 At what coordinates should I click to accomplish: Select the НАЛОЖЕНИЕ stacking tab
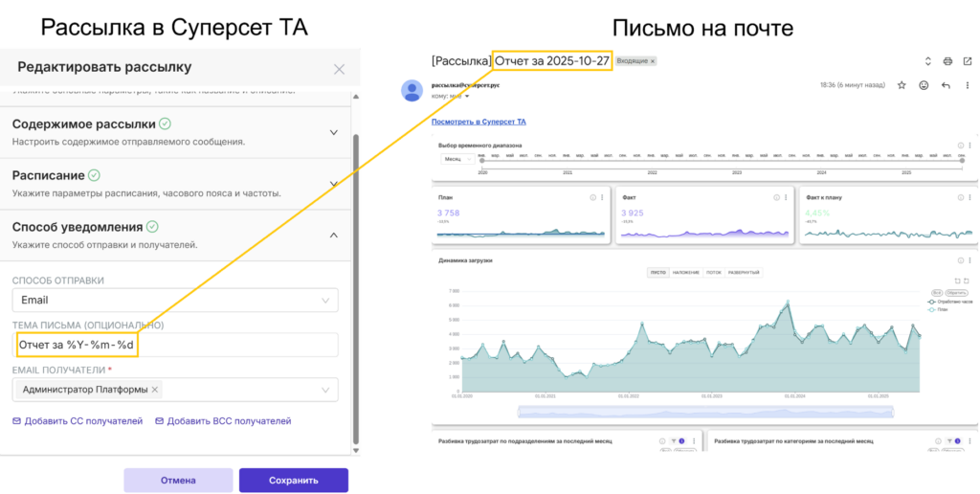click(685, 273)
